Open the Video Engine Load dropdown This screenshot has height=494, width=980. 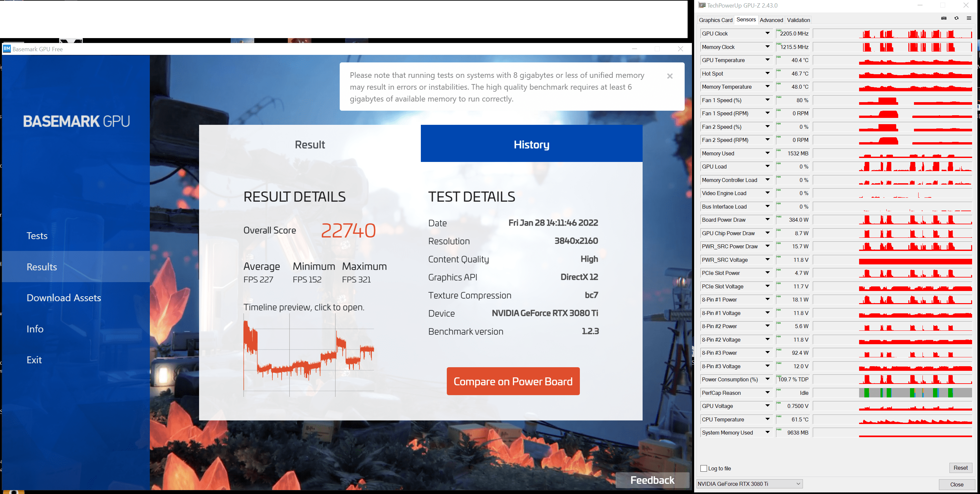[767, 193]
